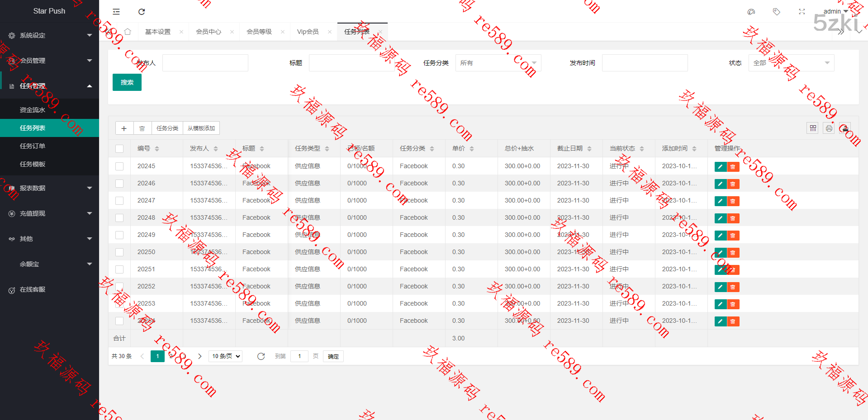
Task: Select the checkbox for row 20250
Action: pos(119,252)
